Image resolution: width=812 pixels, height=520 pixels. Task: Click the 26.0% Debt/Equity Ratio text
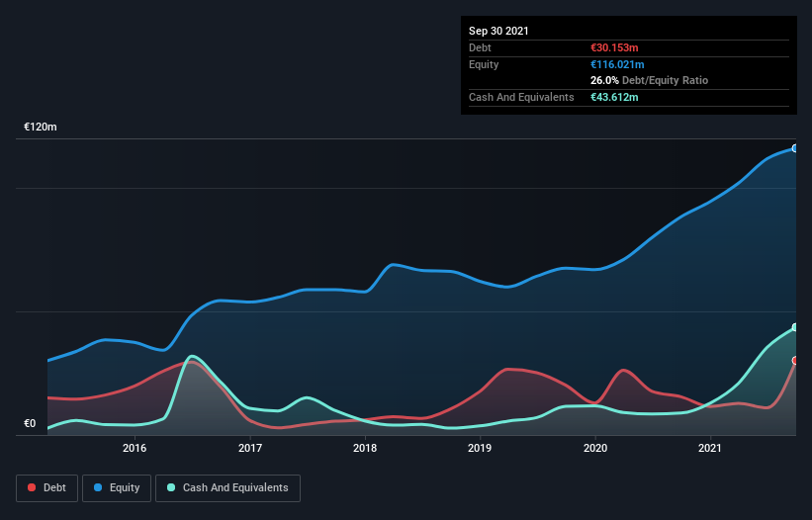[650, 80]
